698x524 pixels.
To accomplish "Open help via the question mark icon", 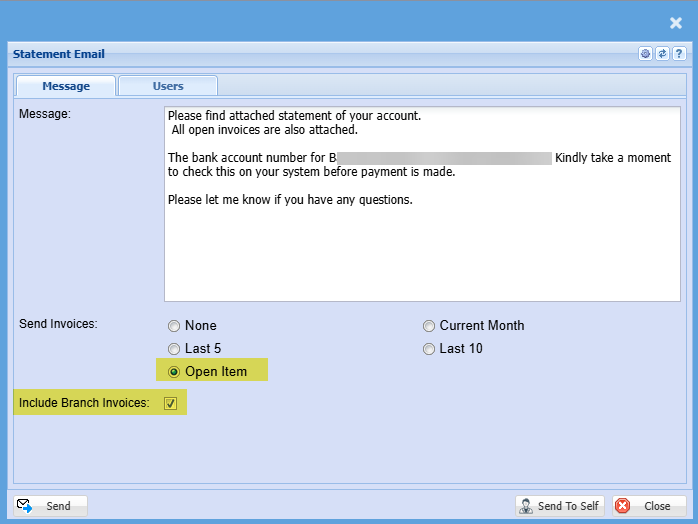I will coord(678,54).
